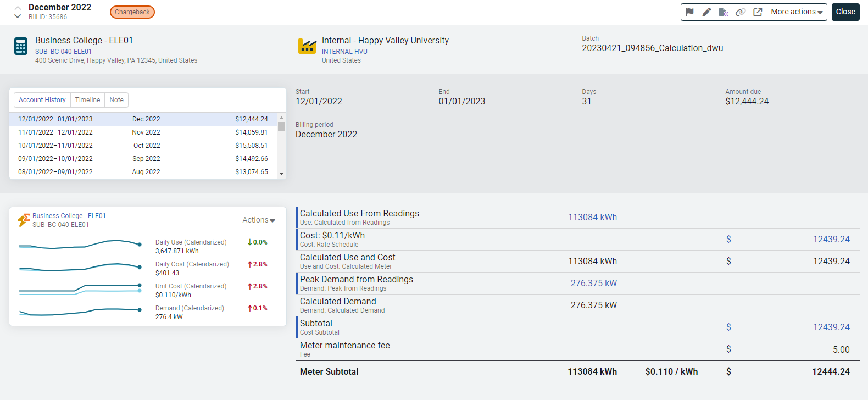Open the INTERNAL-HVU vendor link
868x400 pixels.
[344, 52]
